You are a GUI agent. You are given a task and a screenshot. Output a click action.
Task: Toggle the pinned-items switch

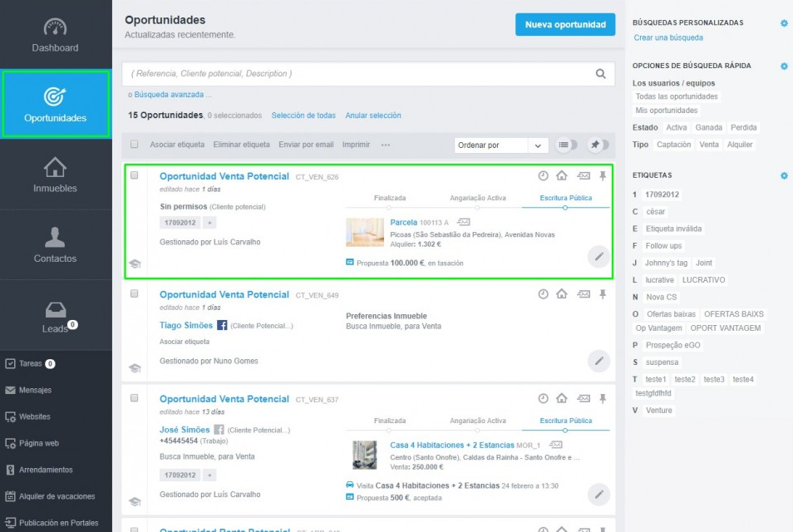[598, 145]
